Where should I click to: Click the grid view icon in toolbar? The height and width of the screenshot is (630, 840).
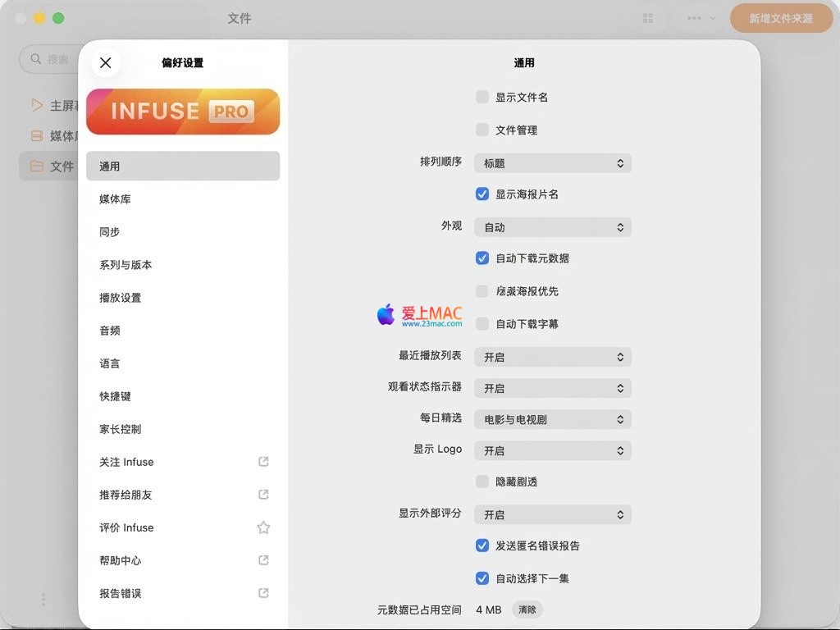coord(648,18)
